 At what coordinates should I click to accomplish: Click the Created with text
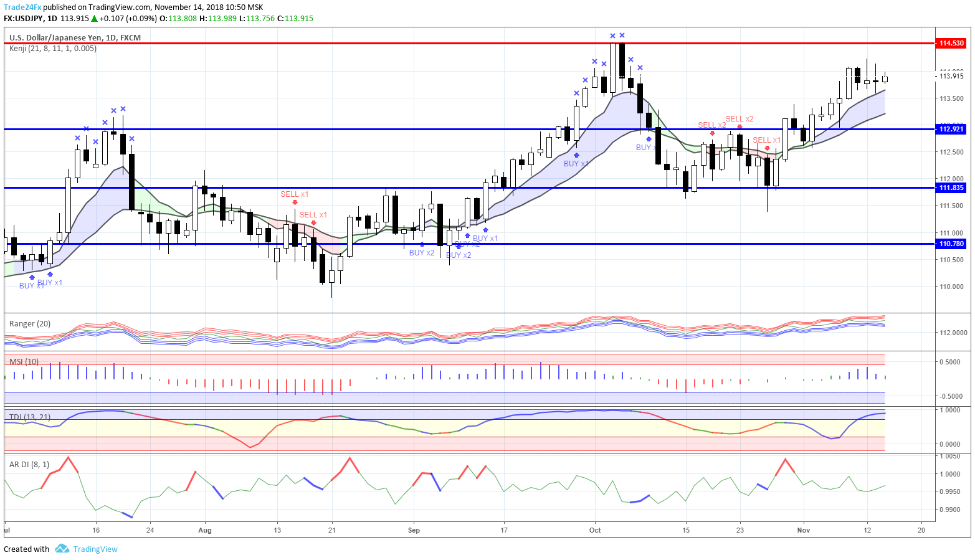(26, 549)
